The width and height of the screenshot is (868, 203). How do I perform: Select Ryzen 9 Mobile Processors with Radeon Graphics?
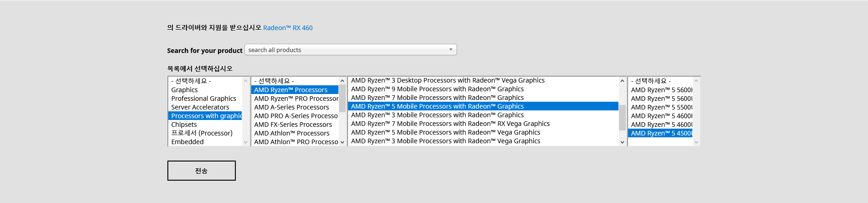coord(483,89)
